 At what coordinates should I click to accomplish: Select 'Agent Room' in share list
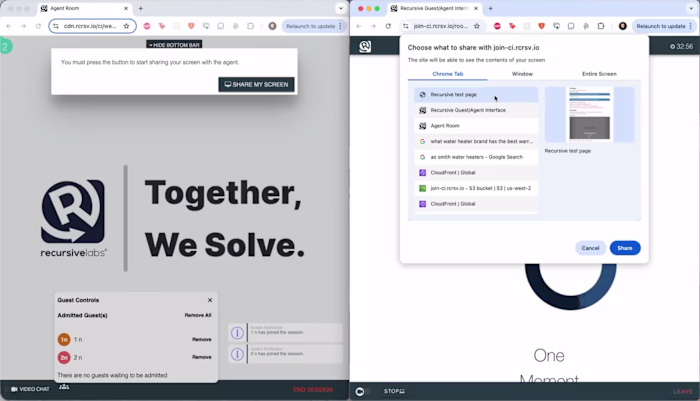tap(476, 126)
